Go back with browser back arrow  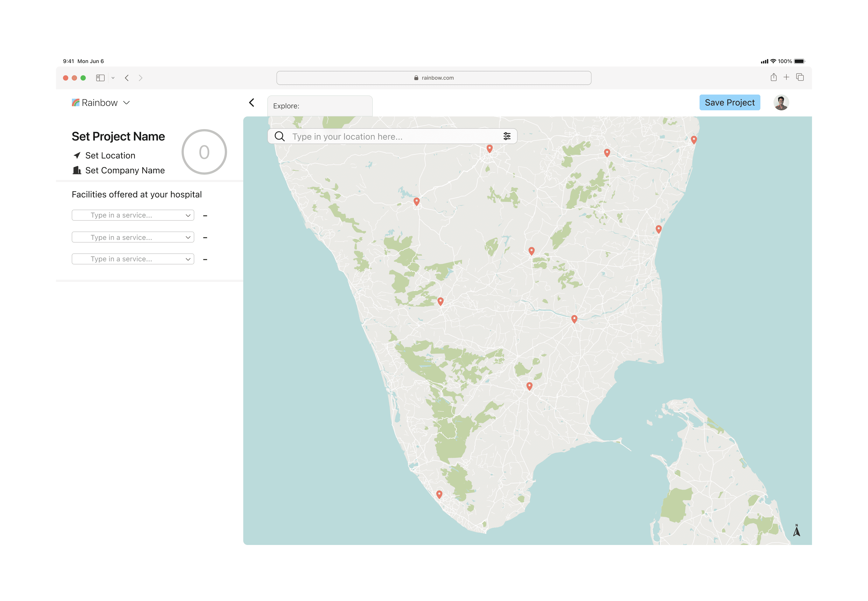point(127,78)
